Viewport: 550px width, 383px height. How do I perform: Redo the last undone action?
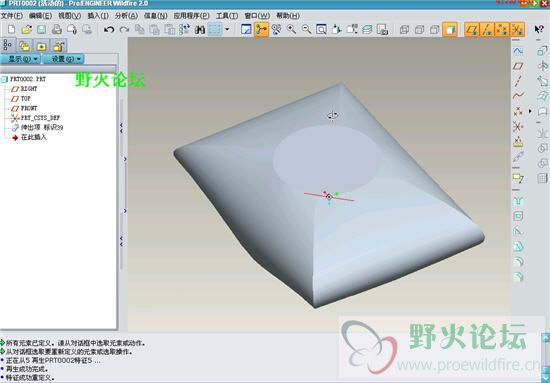124,29
